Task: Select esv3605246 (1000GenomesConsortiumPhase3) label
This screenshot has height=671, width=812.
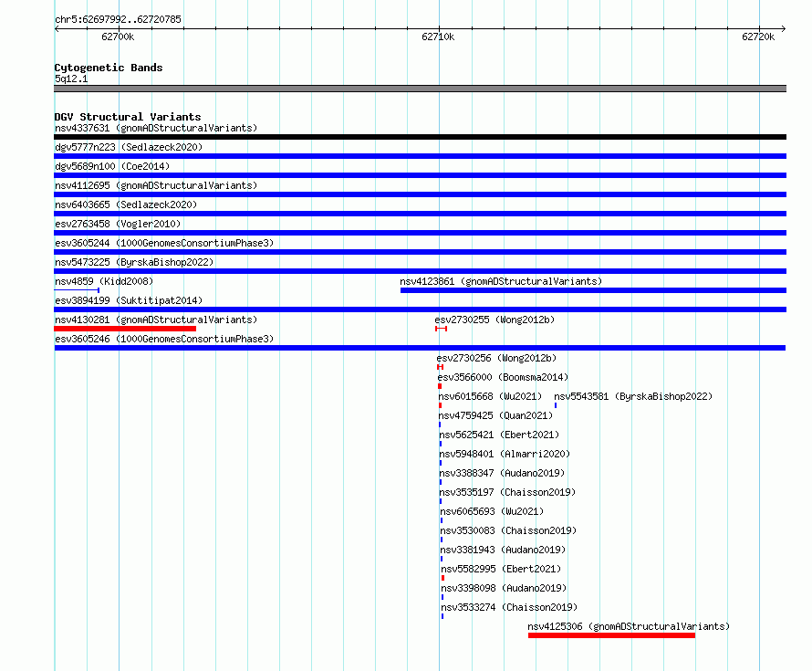Action: point(164,339)
